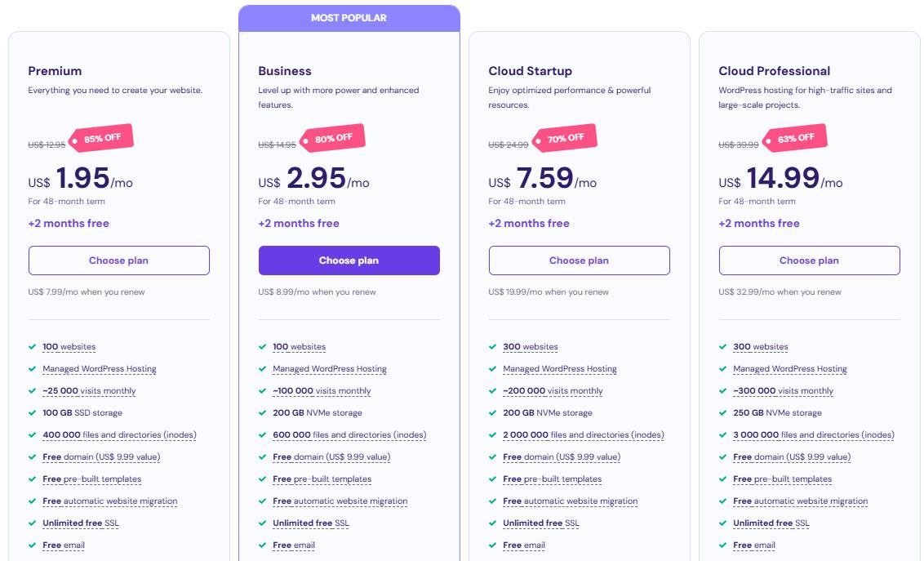Click checkmark next to Business plan's Free email
Viewport: 924px width, 561px height.
tap(262, 545)
